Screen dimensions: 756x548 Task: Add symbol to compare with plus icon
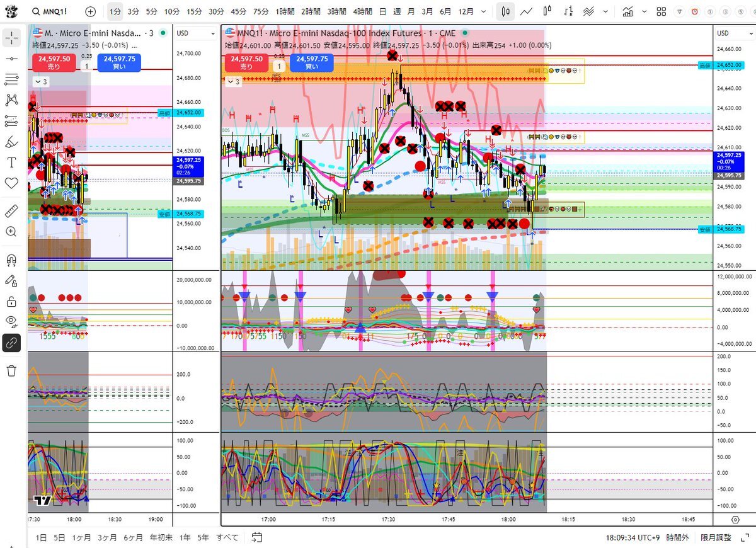click(x=91, y=11)
